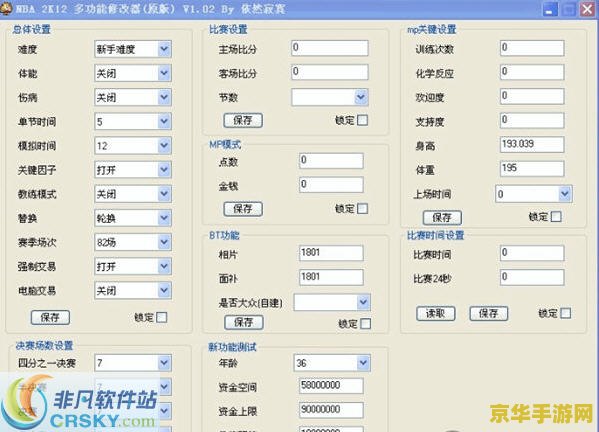Focus the 比赛时间 input field

click(x=532, y=253)
